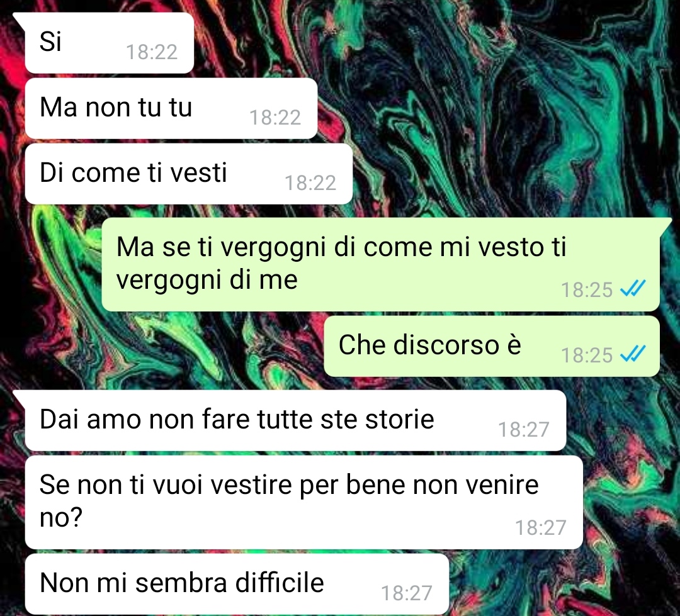This screenshot has width=680, height=616.
Task: Select the green 'Ma se ti vergogni' message
Action: 380,264
